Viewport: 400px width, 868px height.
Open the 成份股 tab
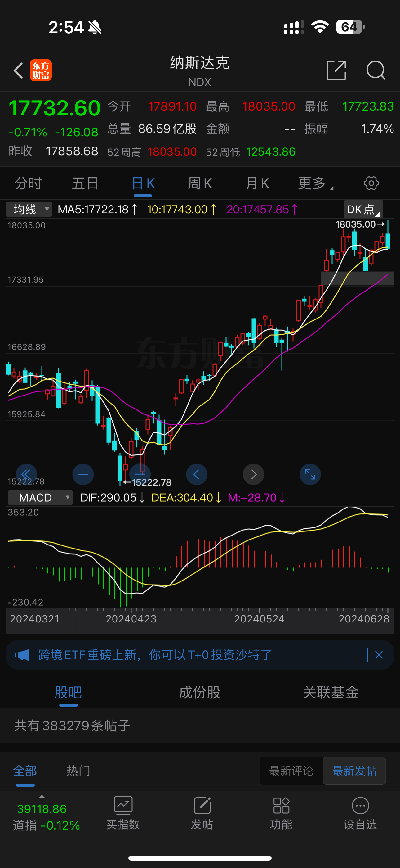pyautogui.click(x=200, y=693)
